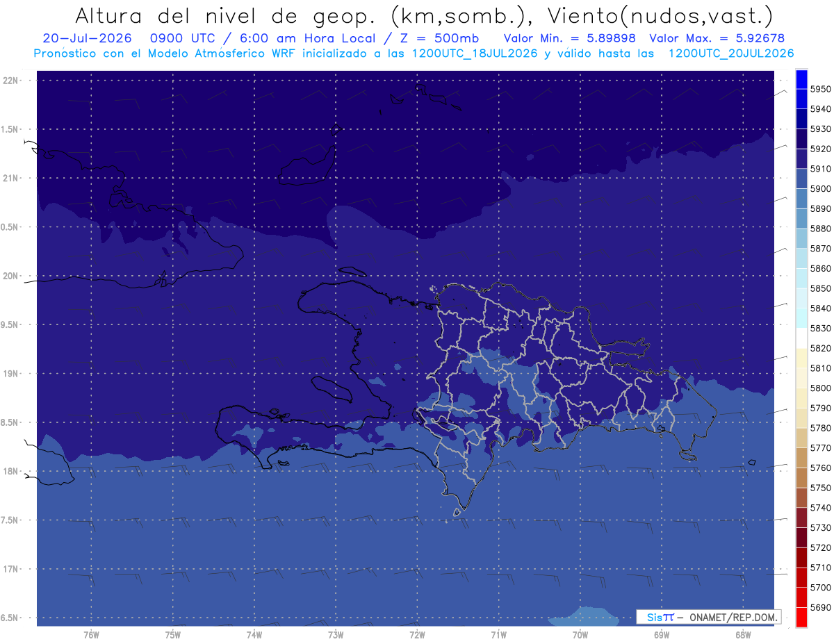Click the '75W' longitude label

pos(173,635)
